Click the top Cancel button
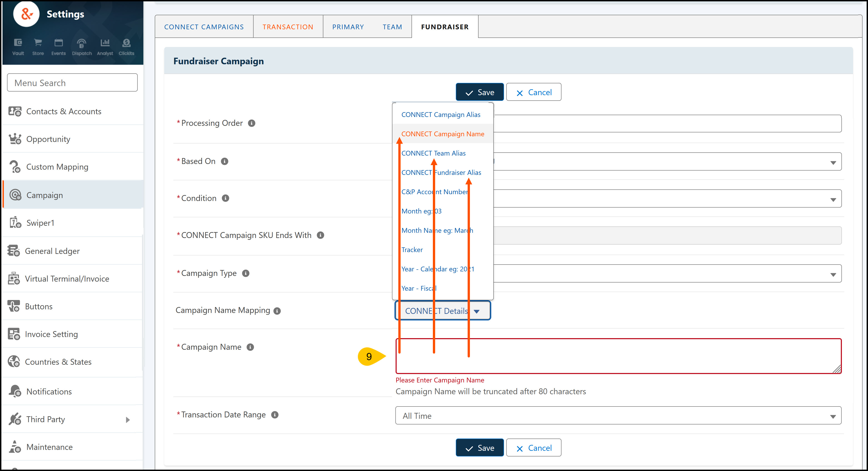Viewport: 868px width, 471px height. click(x=534, y=92)
